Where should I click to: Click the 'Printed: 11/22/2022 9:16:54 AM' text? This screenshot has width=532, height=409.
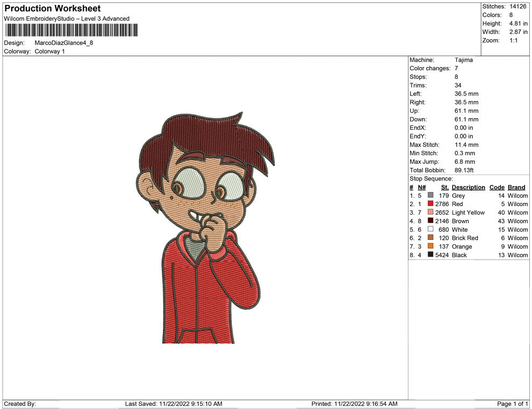tap(355, 404)
